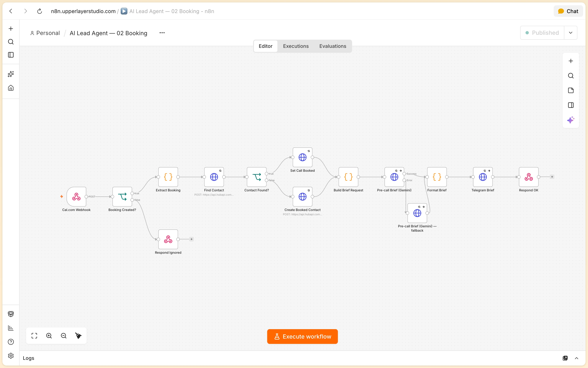Add a sticky note from the canvas toolbar

pos(571,91)
